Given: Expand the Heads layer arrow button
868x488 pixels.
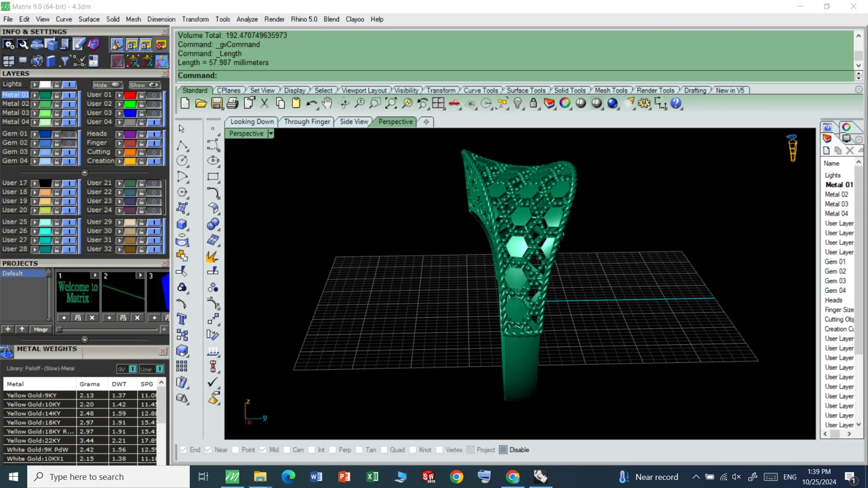Looking at the screenshot, I should click(119, 134).
